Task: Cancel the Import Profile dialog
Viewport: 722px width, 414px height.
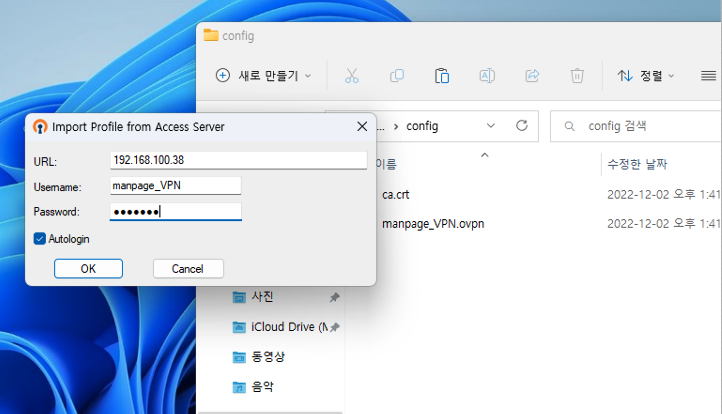Action: click(188, 268)
